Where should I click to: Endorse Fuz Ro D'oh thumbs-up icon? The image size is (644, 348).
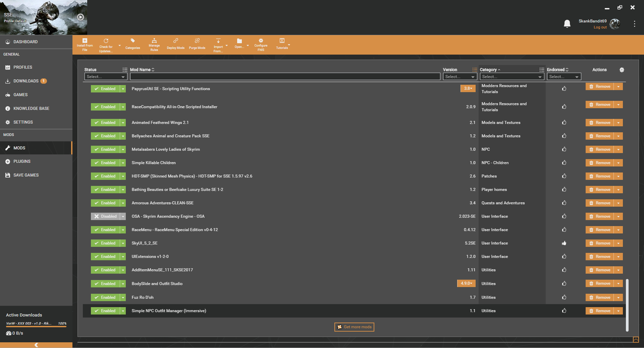564,297
